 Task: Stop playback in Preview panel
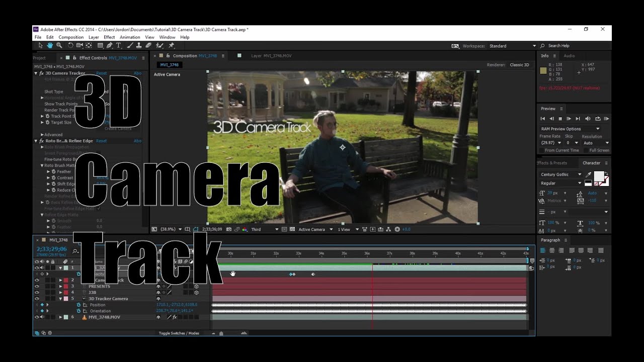click(560, 119)
